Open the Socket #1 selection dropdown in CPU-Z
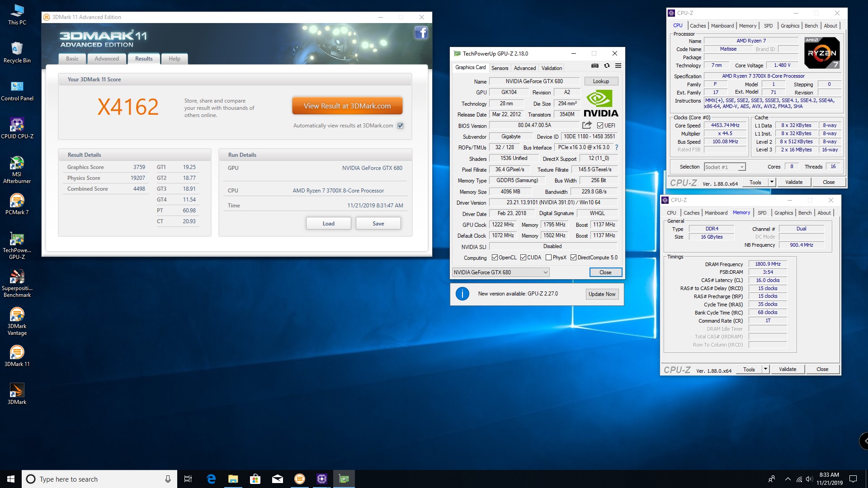Image resolution: width=868 pixels, height=488 pixels. pyautogui.click(x=725, y=167)
